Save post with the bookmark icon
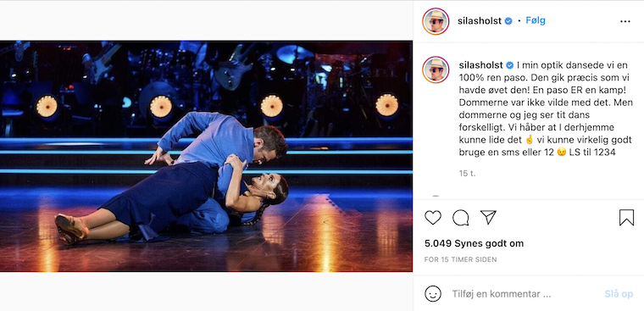The image size is (644, 311). click(626, 217)
